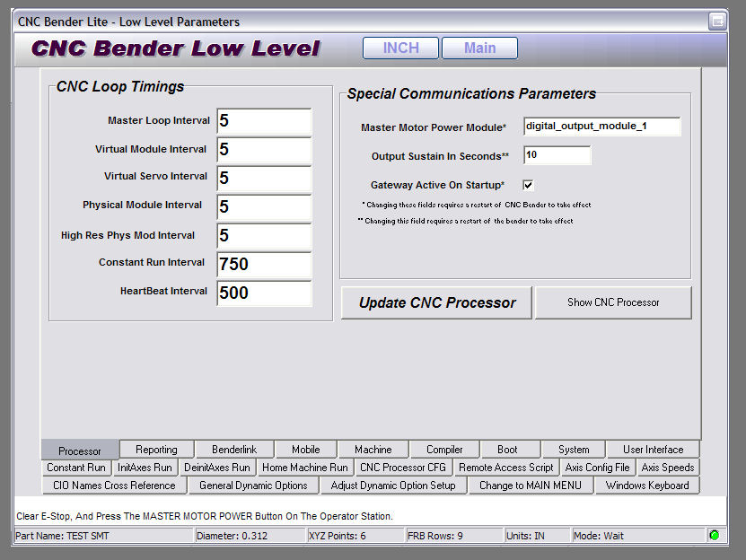Open Axis Config File
Image resolution: width=746 pixels, height=560 pixels.
597,468
